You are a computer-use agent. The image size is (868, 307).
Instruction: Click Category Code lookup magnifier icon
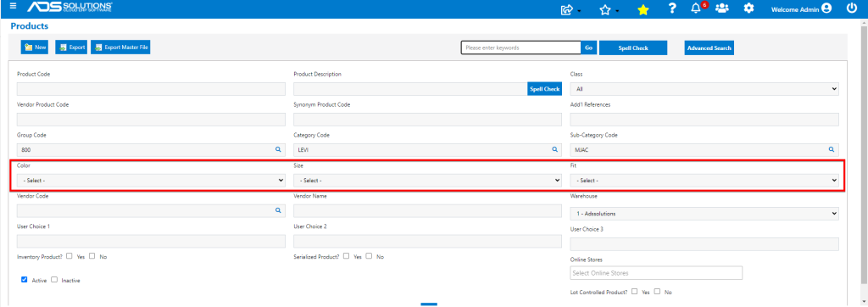click(554, 149)
